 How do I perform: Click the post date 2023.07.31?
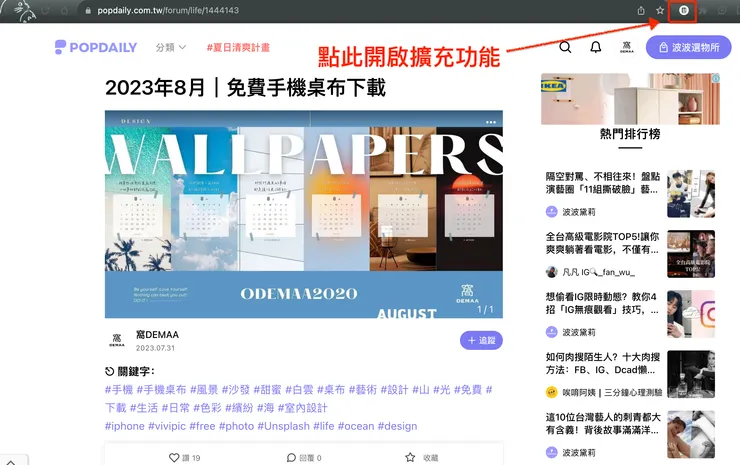coord(155,348)
